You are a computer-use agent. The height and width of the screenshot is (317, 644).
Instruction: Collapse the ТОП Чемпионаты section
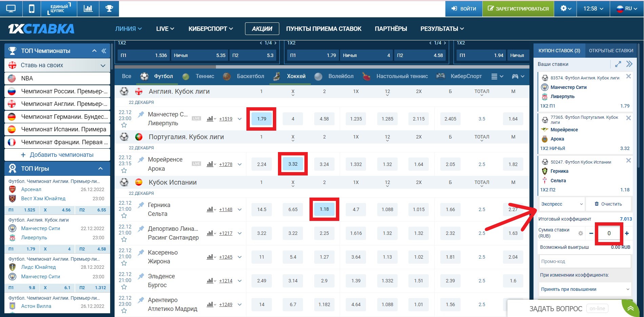pos(94,51)
